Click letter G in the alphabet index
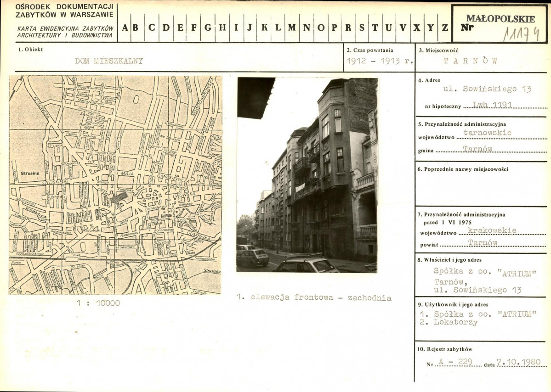Image resolution: width=551 pixels, height=392 pixels. (208, 28)
